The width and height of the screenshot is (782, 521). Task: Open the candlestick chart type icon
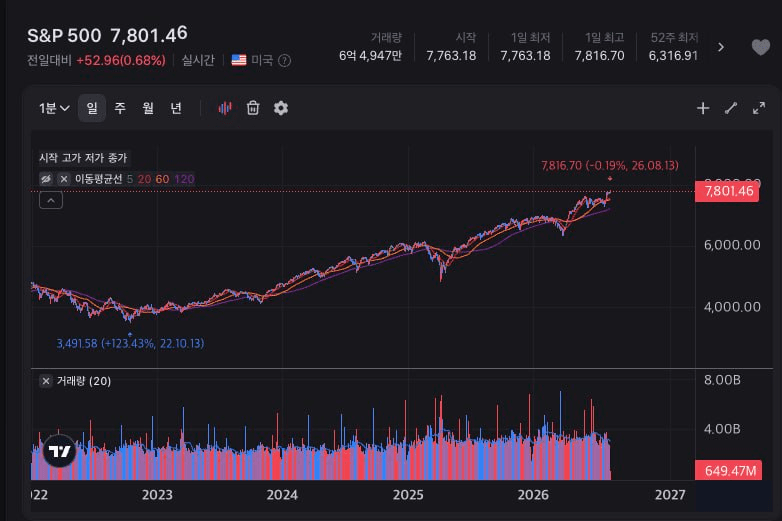pyautogui.click(x=225, y=108)
